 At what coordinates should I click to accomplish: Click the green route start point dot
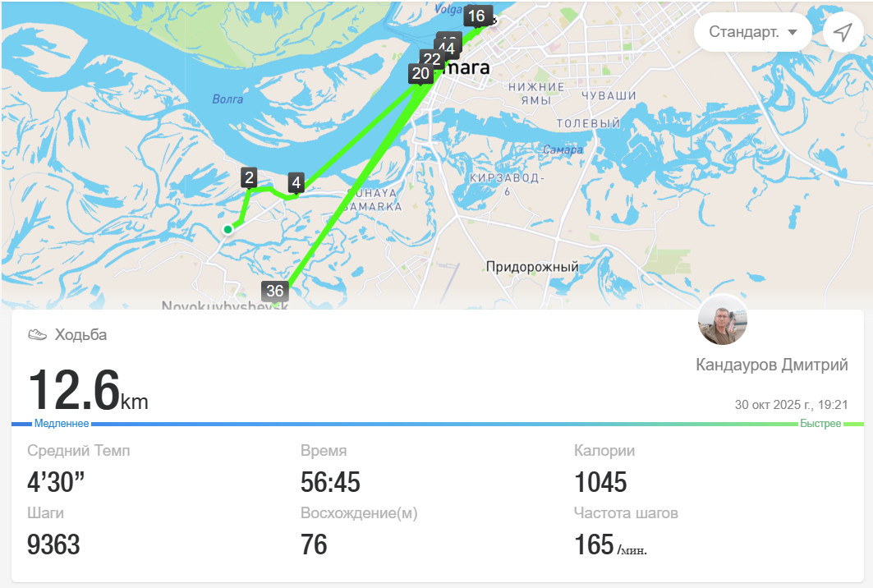point(227,229)
